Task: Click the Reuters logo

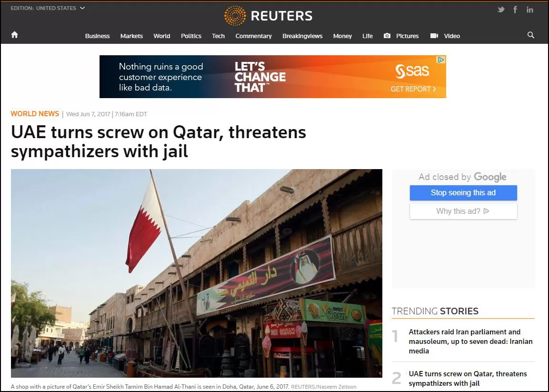Action: [269, 16]
